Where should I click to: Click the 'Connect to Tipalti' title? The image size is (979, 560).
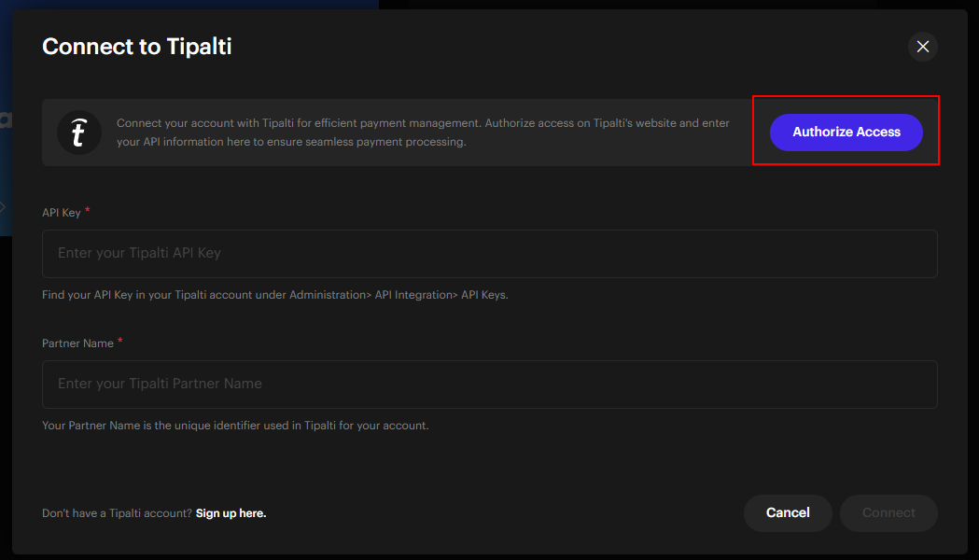tap(137, 46)
